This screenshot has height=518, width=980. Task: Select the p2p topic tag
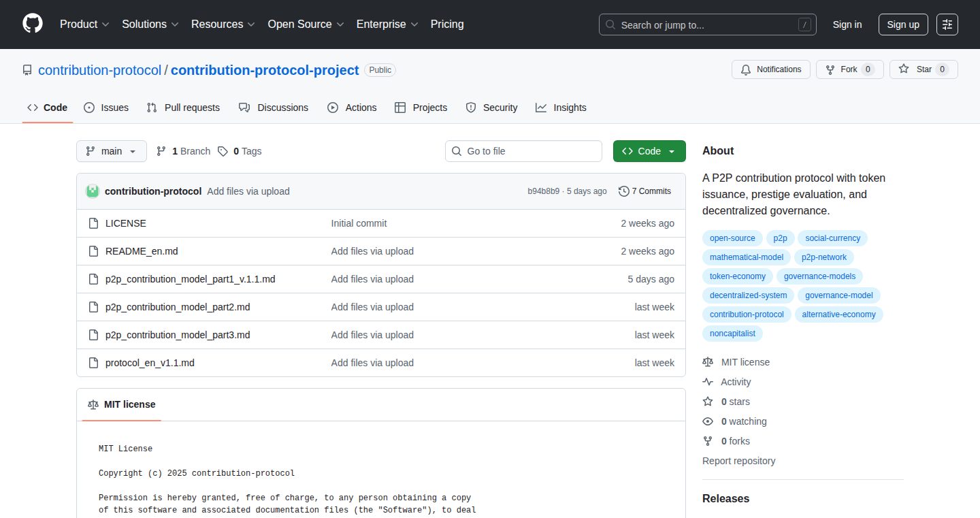[780, 238]
